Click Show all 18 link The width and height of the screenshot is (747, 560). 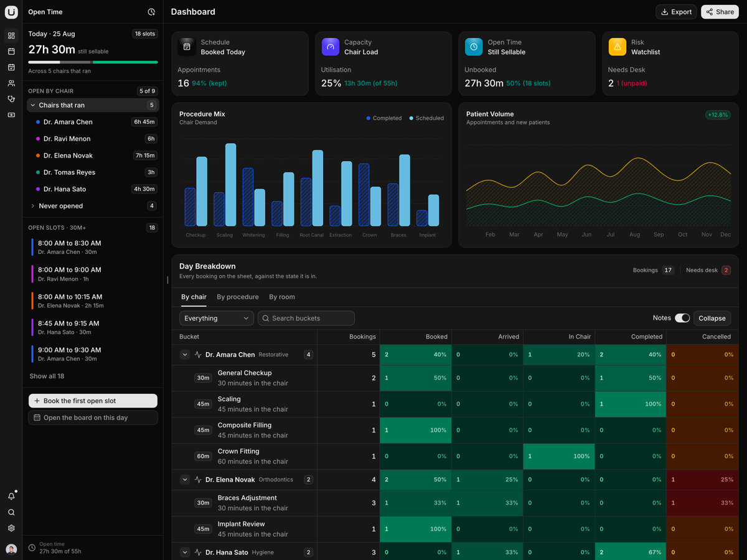[x=47, y=376]
